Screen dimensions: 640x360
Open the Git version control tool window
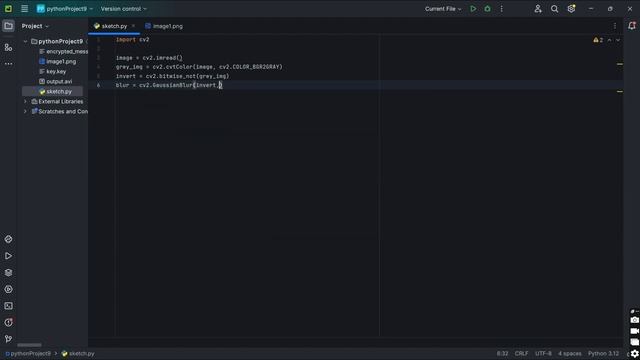8,339
